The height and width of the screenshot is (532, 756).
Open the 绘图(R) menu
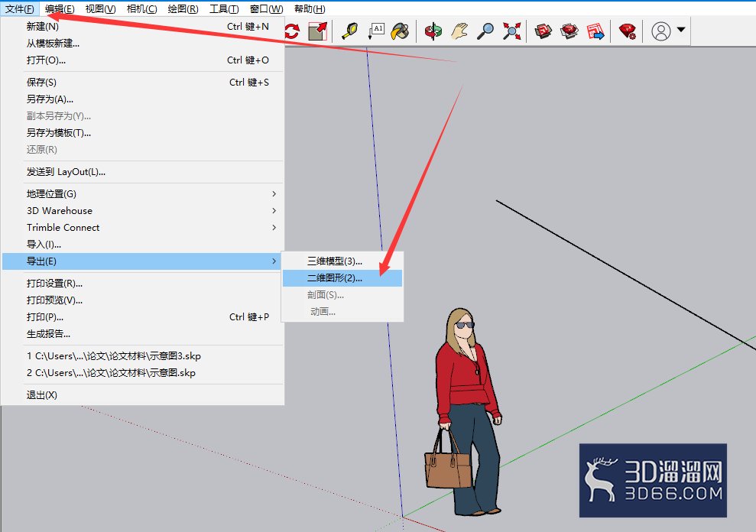pos(183,9)
